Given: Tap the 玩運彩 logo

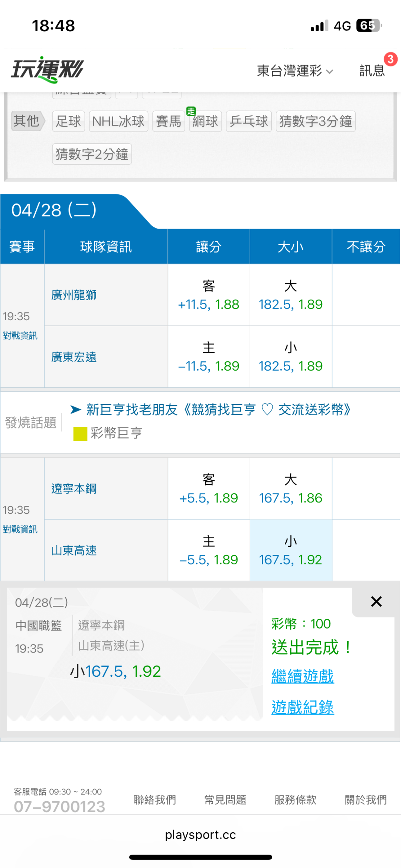Looking at the screenshot, I should point(48,69).
